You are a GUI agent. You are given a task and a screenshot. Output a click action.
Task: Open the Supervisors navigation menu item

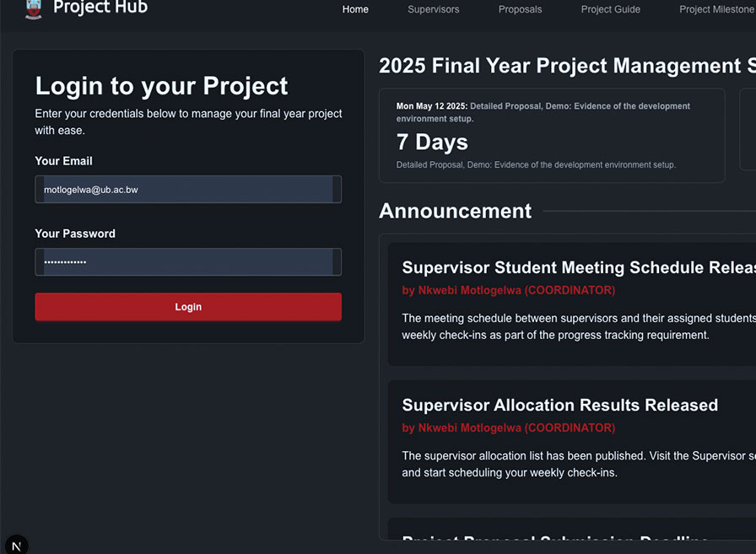point(433,9)
